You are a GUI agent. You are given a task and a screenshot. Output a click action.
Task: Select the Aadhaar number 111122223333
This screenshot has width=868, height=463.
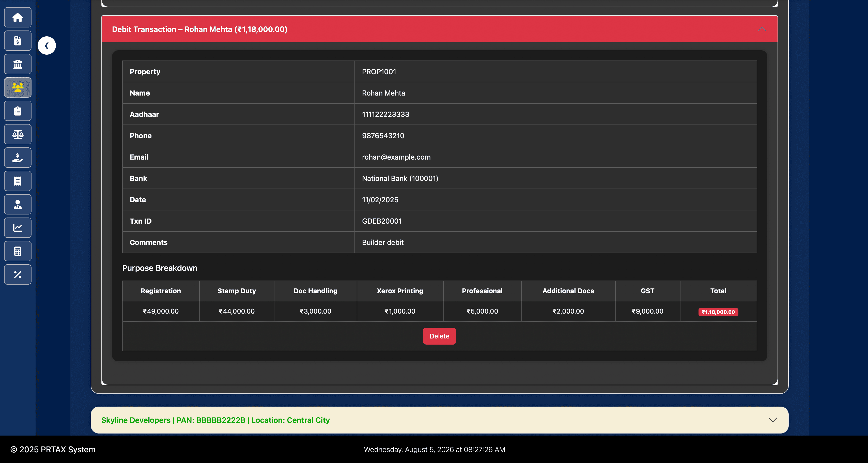[x=385, y=114]
